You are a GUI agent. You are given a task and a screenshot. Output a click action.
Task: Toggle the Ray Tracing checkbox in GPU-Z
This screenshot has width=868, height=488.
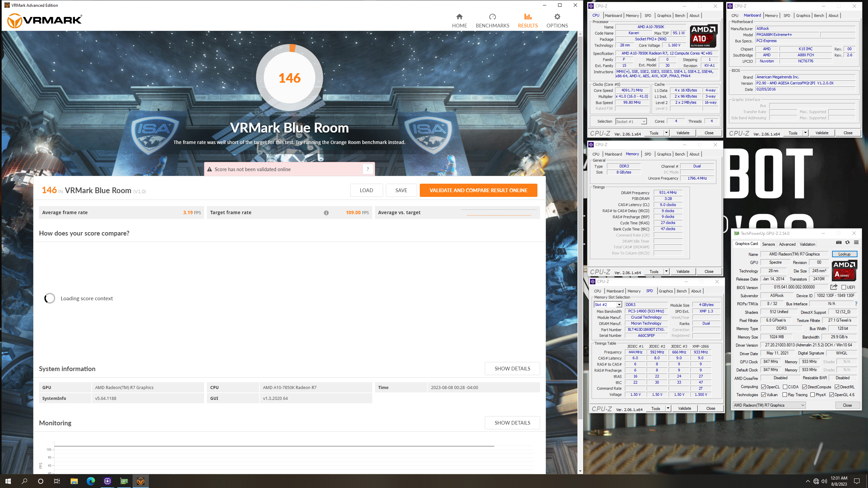coord(785,394)
